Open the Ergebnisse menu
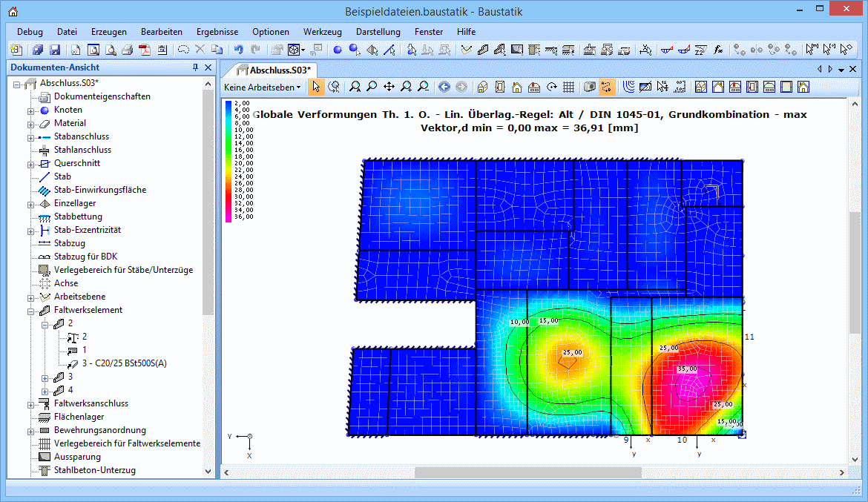868x502 pixels. [217, 32]
